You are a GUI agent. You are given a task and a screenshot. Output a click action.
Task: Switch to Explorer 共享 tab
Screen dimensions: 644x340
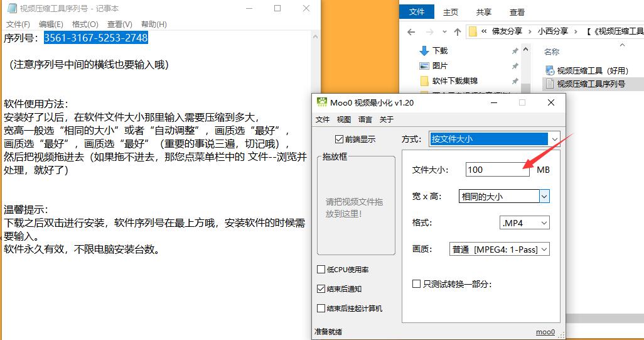pyautogui.click(x=484, y=13)
